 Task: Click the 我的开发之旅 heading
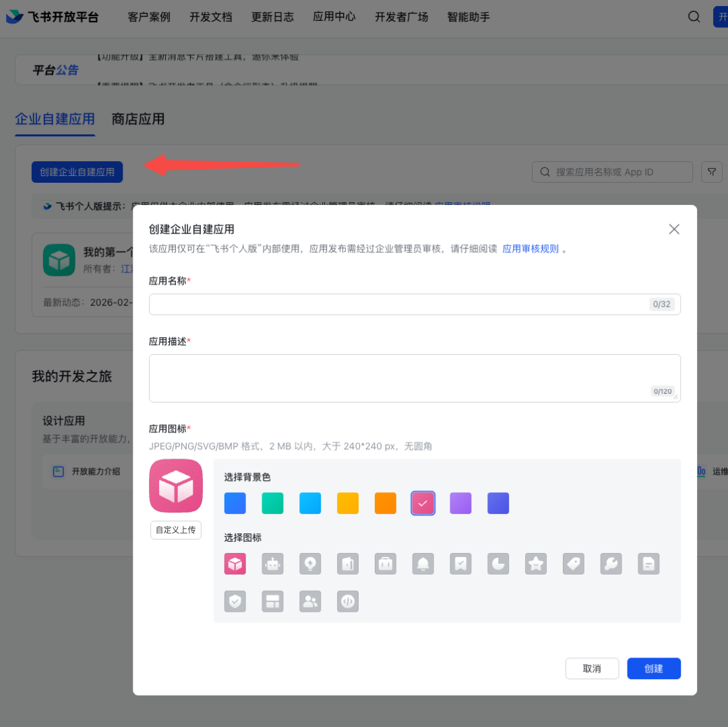click(72, 376)
